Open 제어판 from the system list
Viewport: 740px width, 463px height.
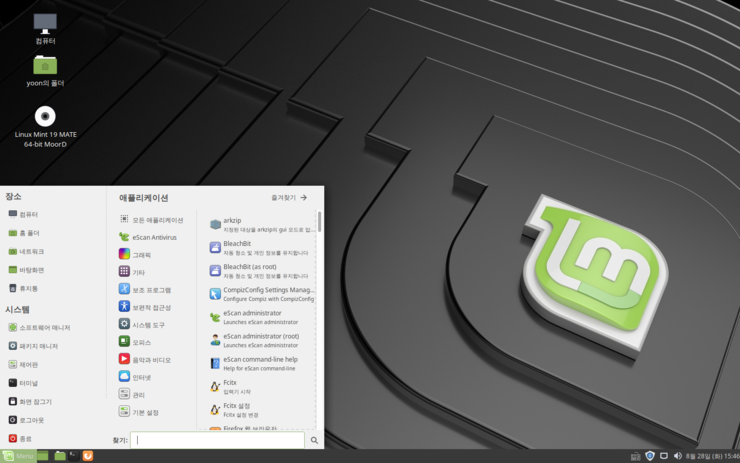pos(23,364)
